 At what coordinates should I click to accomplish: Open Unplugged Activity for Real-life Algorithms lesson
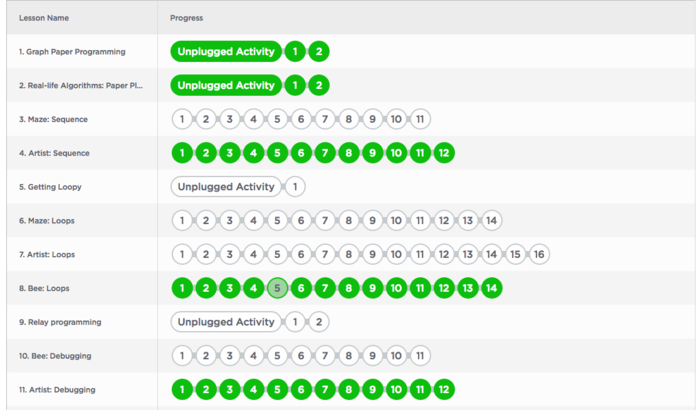click(x=226, y=85)
